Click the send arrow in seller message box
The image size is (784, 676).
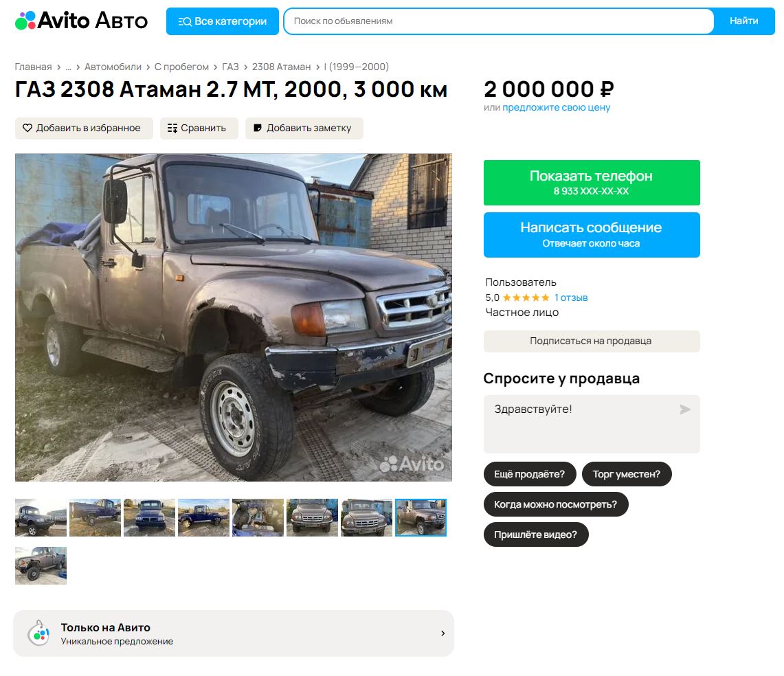pos(684,409)
